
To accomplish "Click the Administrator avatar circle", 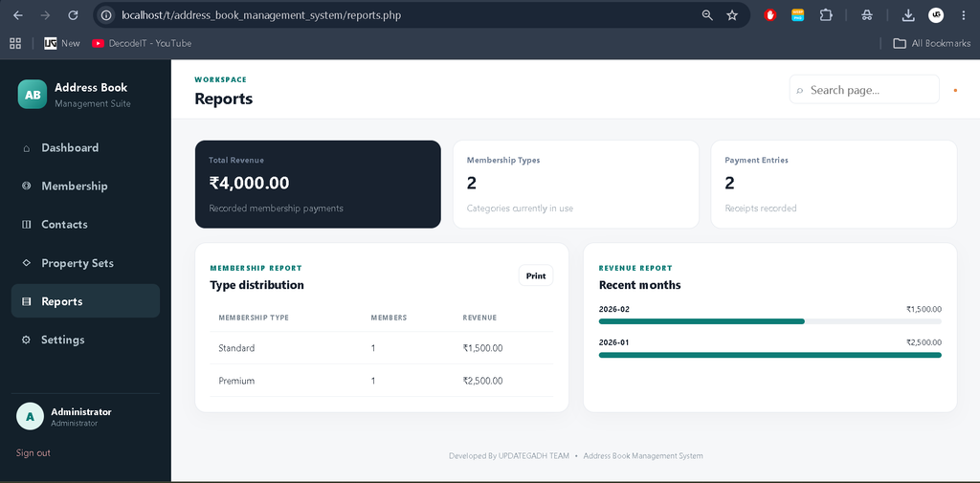I will coord(30,416).
